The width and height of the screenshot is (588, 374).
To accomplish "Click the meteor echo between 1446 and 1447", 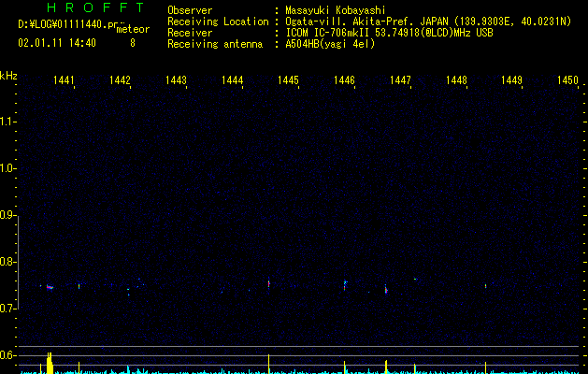I will point(386,290).
